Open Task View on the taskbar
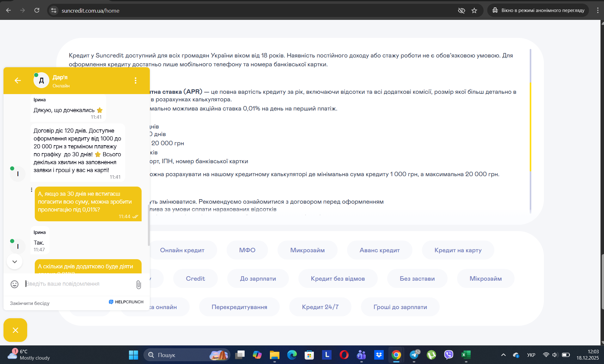This screenshot has height=364, width=604. pos(240,355)
